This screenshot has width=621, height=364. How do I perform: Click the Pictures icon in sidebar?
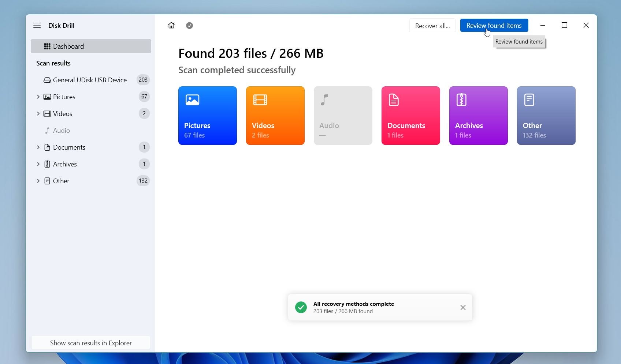47,97
